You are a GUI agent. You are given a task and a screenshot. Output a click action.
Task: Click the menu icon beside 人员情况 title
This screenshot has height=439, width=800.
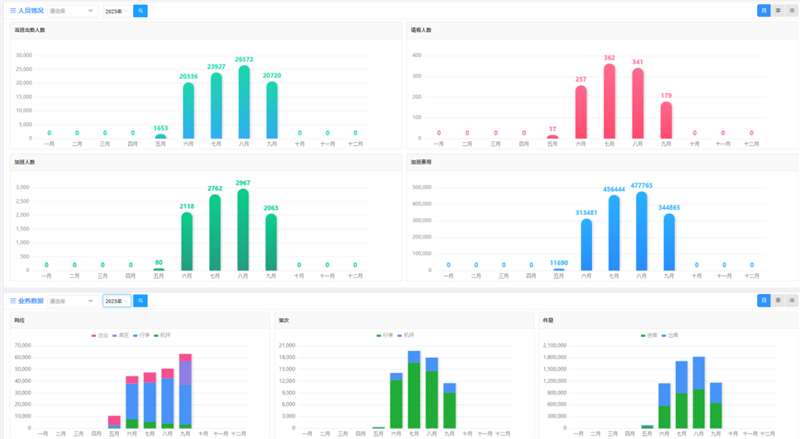point(13,10)
